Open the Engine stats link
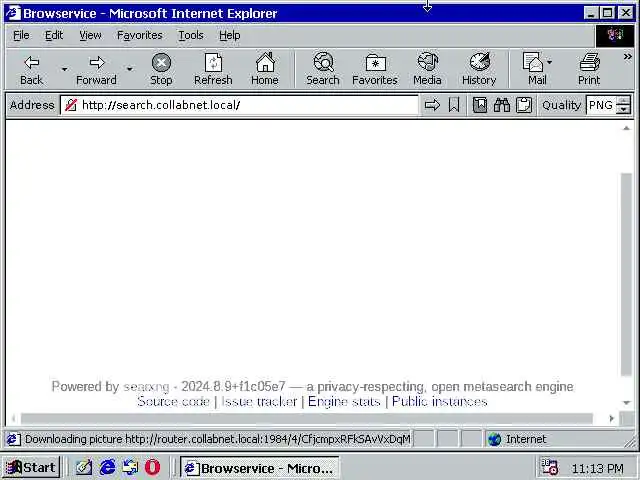Viewport: 640px width, 480px height. 344,402
